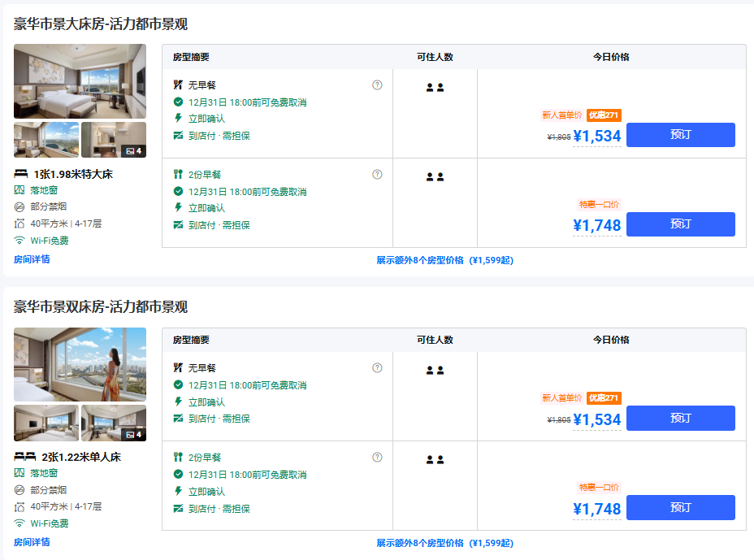Open the large king room main photo
The width and height of the screenshot is (754, 560).
point(80,81)
